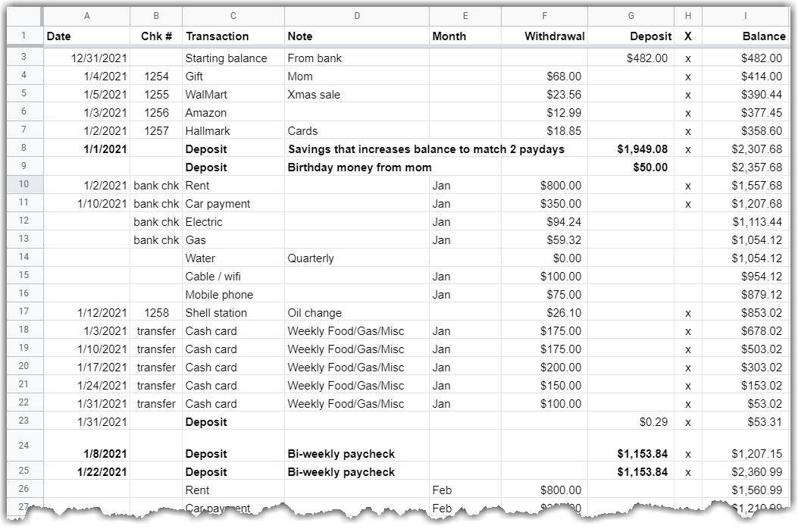This screenshot has height=532, width=798.
Task: Click the row 8 number header
Action: tap(24, 149)
